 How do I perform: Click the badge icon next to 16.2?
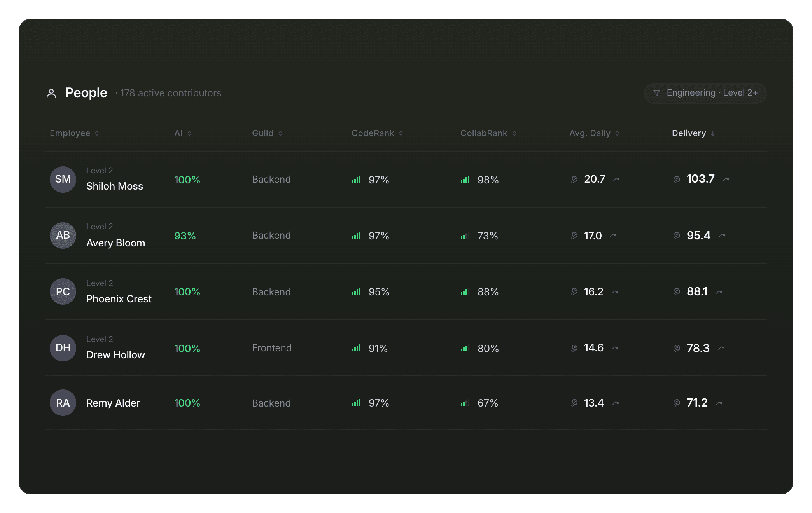(574, 292)
